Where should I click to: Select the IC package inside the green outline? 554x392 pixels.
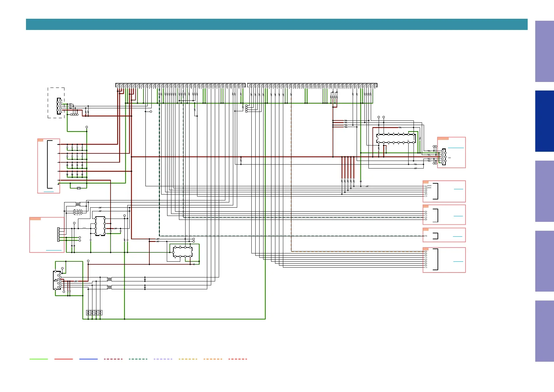183,252
